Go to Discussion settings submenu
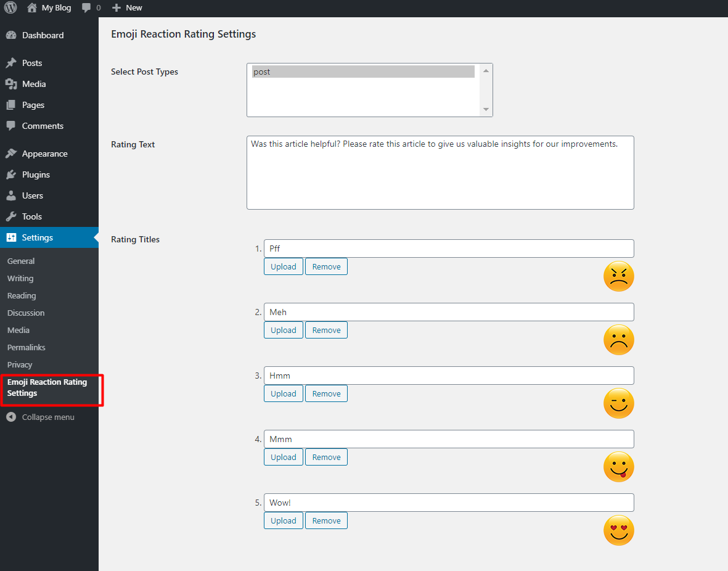The width and height of the screenshot is (728, 571). tap(26, 313)
